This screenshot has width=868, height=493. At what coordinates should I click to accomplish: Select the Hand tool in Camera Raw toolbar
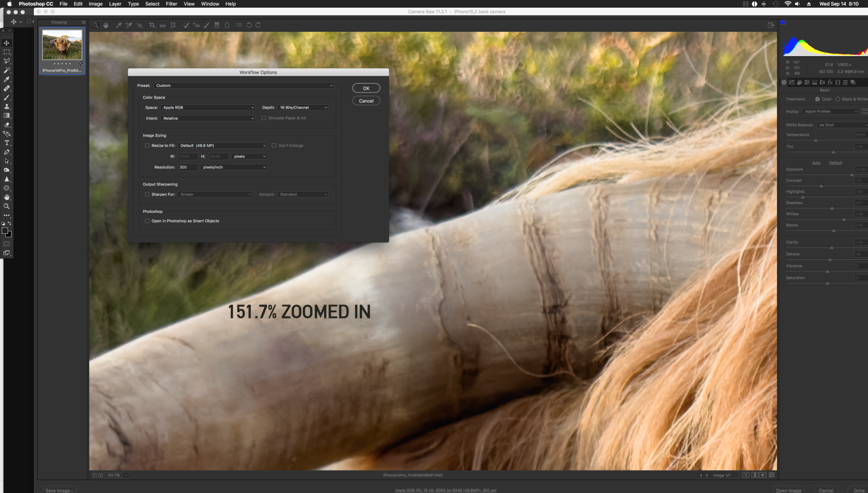106,25
